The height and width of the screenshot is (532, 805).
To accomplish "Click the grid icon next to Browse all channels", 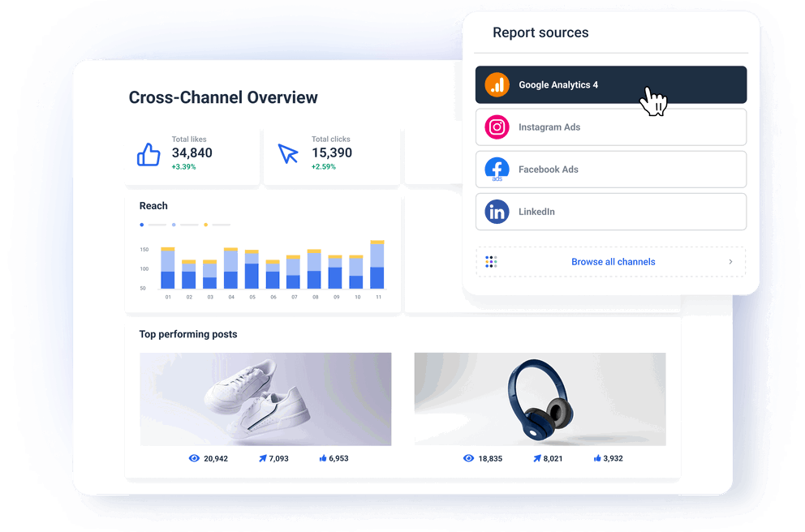I will click(491, 261).
